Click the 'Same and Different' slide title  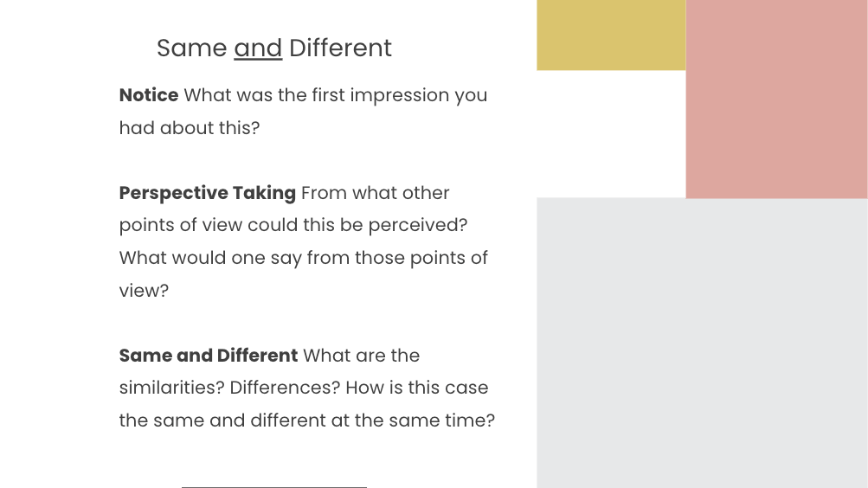pos(274,48)
